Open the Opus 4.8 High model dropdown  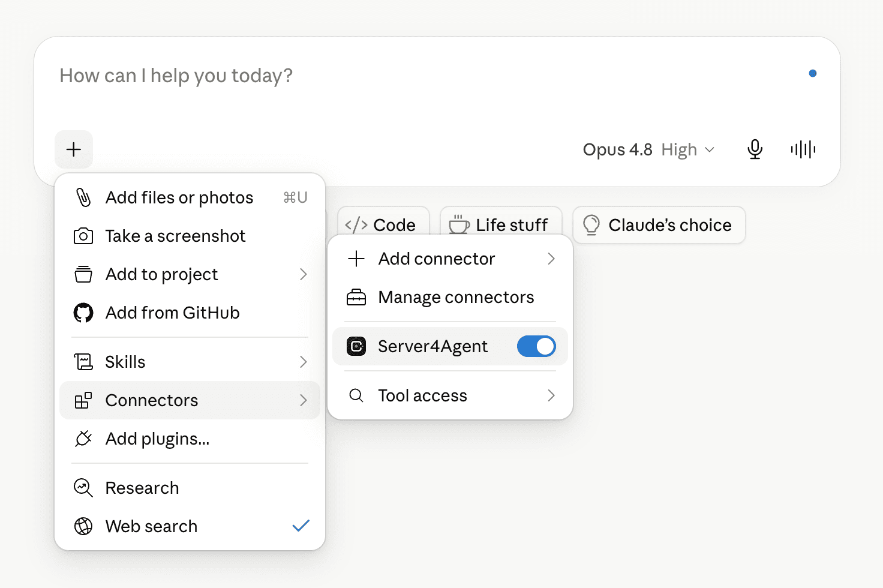pyautogui.click(x=648, y=149)
